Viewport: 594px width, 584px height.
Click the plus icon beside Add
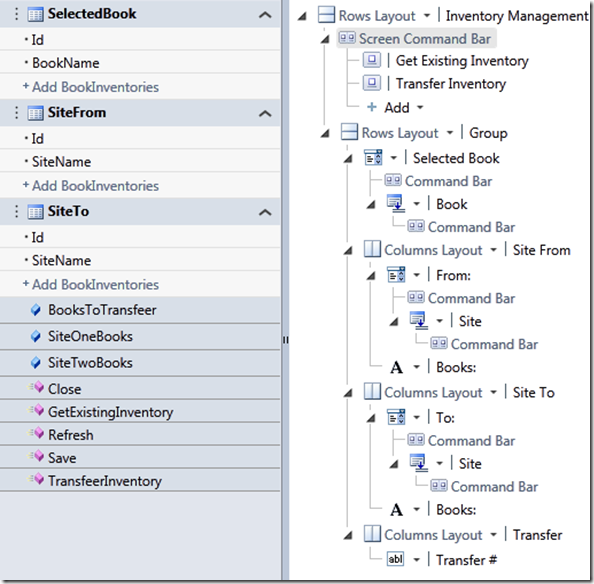372,107
